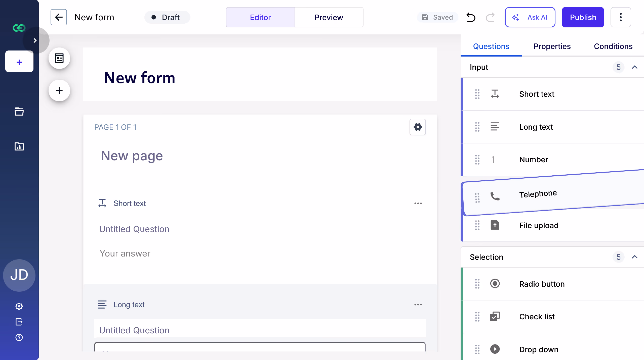The image size is (644, 360).
Task: Click the undo arrow icon
Action: pyautogui.click(x=471, y=17)
